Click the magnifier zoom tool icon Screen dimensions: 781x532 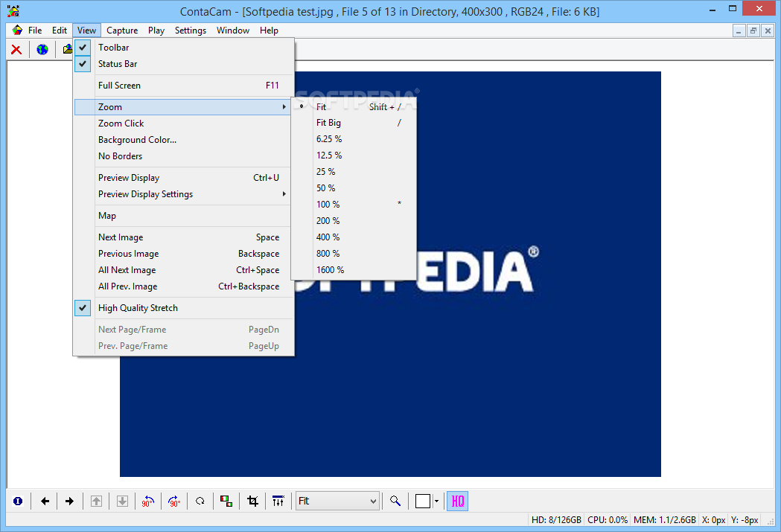coord(395,501)
